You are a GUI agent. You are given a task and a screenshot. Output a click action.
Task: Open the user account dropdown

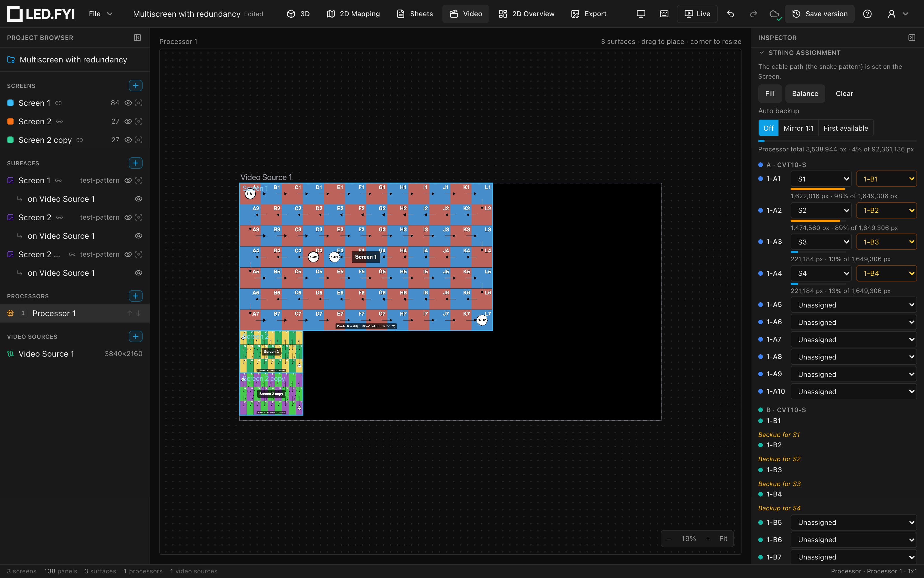[898, 14]
